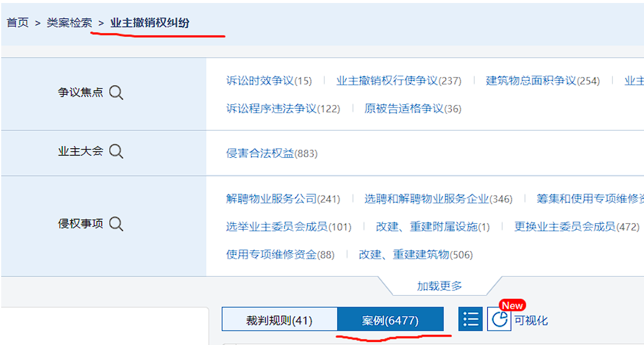Select the 案例(6477) tab

(390, 320)
